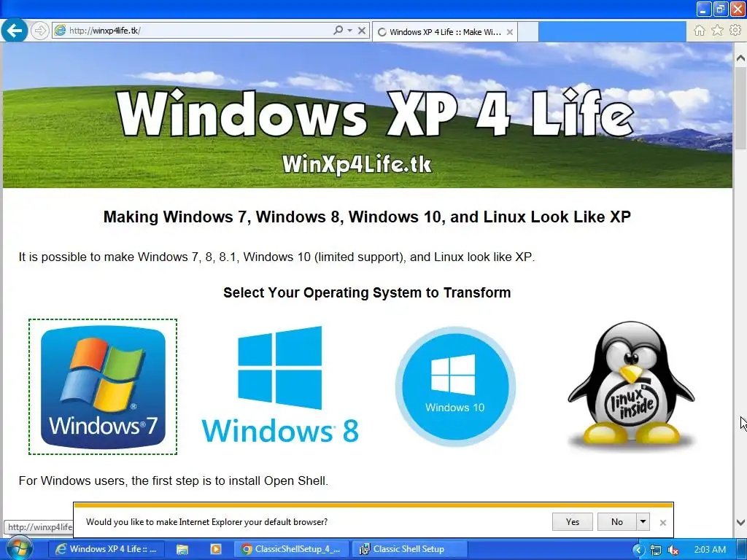Expand the No button dropdown arrow
Screen dimensions: 747x560
click(x=643, y=522)
